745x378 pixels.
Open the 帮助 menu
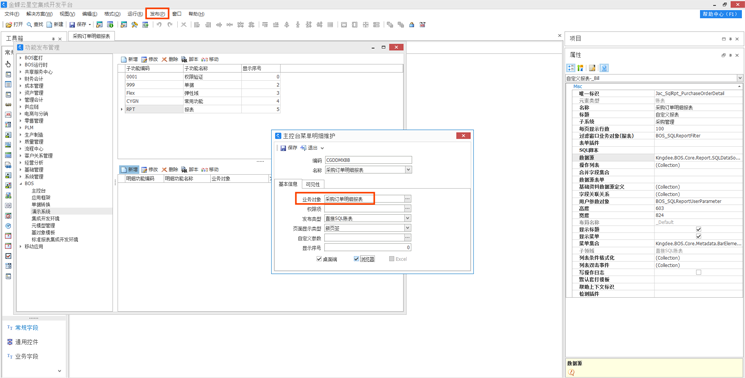pos(197,14)
